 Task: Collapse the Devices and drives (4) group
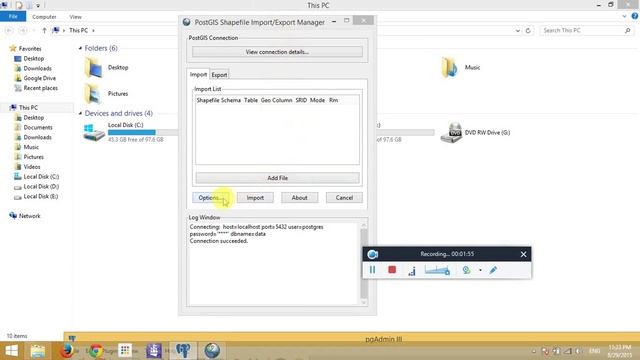80,113
